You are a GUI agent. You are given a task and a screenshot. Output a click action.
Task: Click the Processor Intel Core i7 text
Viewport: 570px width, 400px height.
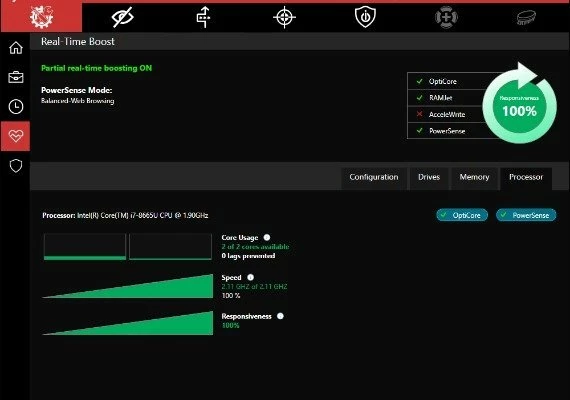(x=125, y=215)
